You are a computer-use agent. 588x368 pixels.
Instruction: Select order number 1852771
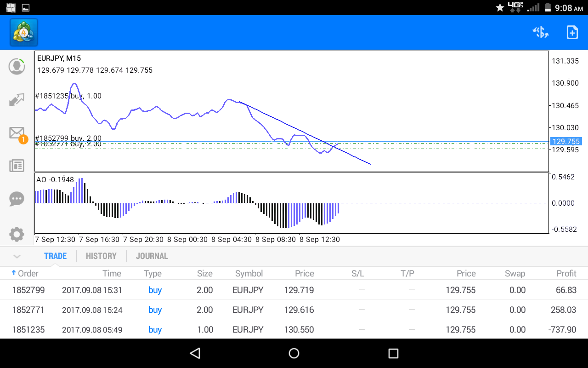tap(28, 310)
